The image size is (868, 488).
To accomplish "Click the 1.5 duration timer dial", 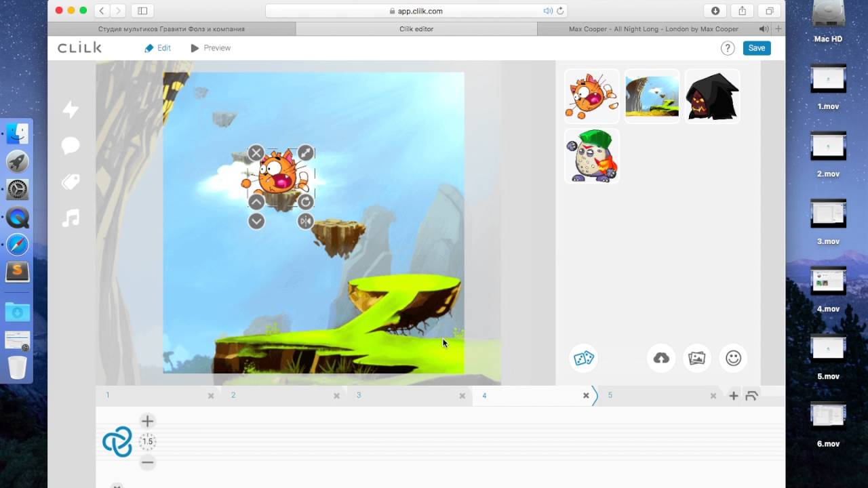I will [147, 442].
